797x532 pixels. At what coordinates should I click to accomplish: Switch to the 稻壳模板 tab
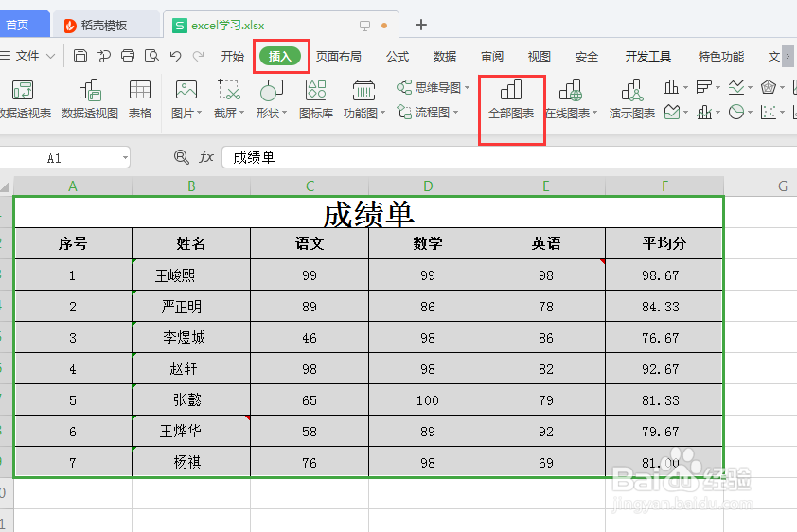pyautogui.click(x=106, y=25)
